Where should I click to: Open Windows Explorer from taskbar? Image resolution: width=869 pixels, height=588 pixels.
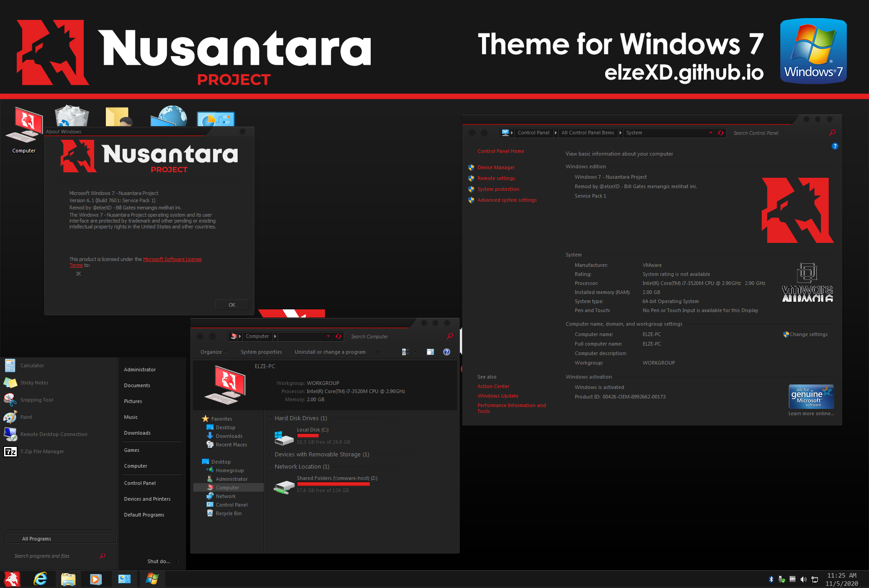click(68, 579)
